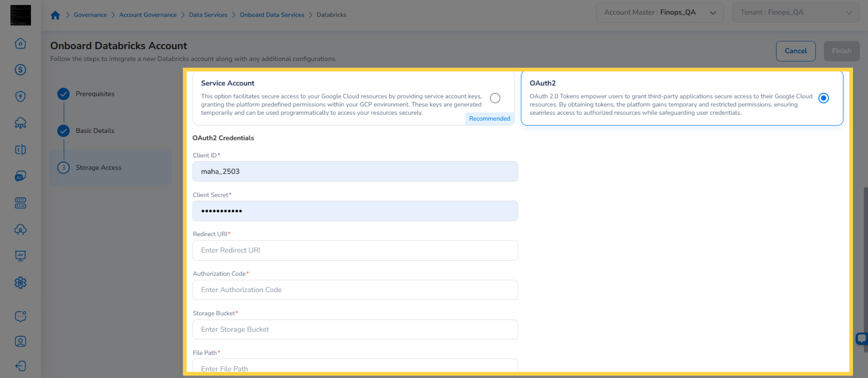Click the home breadcrumb icon
This screenshot has width=868, height=378.
55,15
